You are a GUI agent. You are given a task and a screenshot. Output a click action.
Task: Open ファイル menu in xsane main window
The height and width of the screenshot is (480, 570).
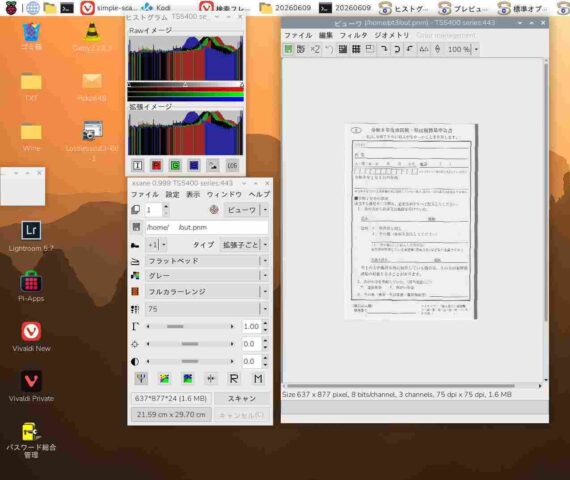pyautogui.click(x=145, y=195)
